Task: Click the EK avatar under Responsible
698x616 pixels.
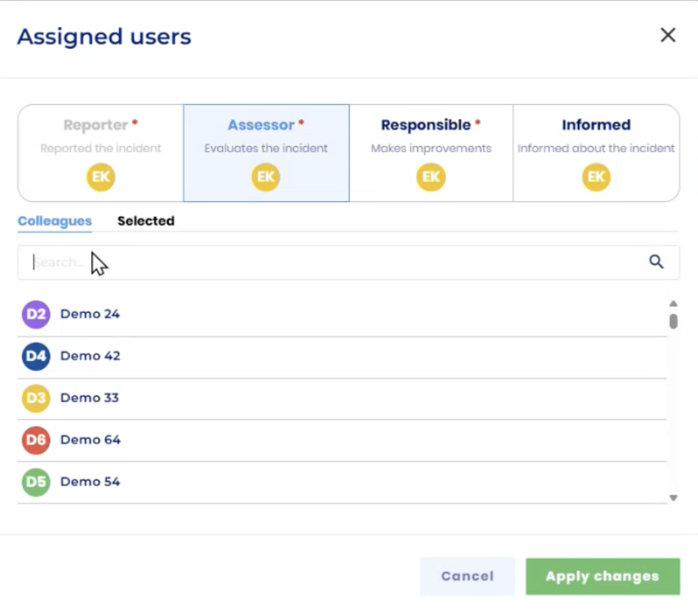Action: pos(431,177)
